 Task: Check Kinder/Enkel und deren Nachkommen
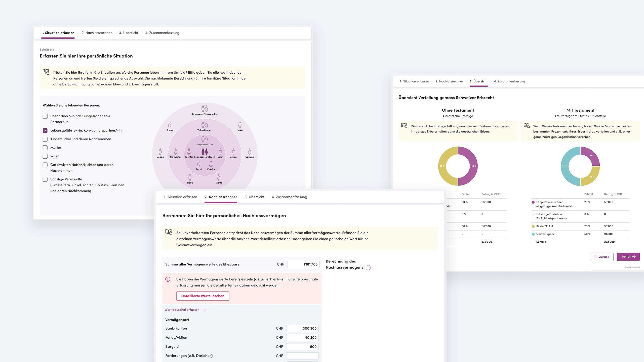click(45, 139)
